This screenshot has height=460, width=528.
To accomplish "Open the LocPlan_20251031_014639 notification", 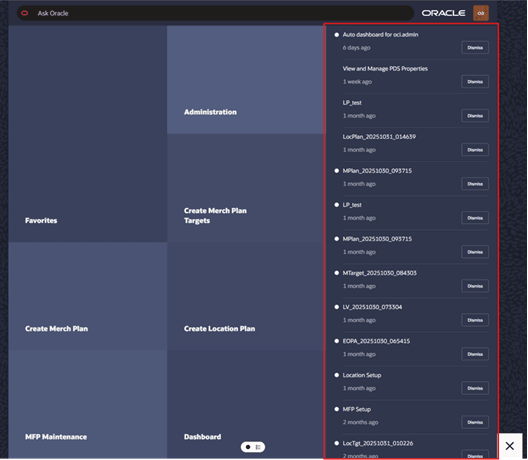I will click(379, 136).
